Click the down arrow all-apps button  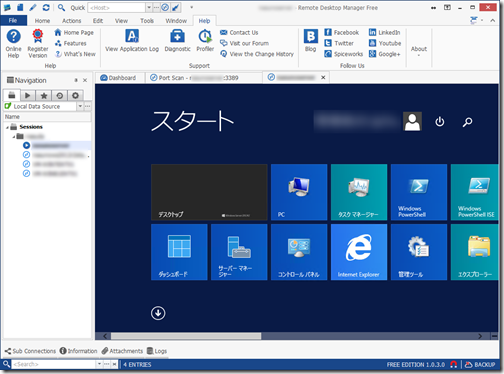pyautogui.click(x=158, y=313)
